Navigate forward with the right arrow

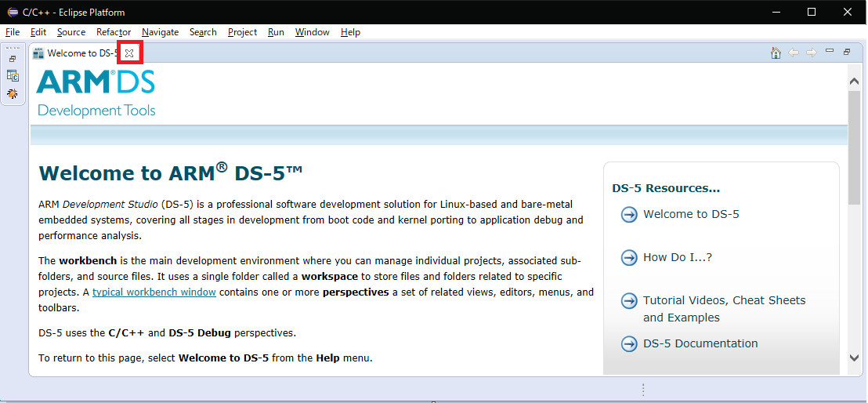(811, 53)
